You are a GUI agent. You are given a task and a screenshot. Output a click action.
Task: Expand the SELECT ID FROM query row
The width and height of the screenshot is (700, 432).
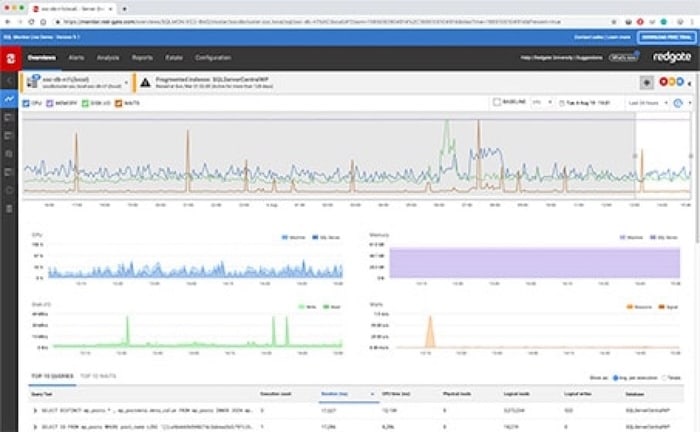[x=35, y=427]
